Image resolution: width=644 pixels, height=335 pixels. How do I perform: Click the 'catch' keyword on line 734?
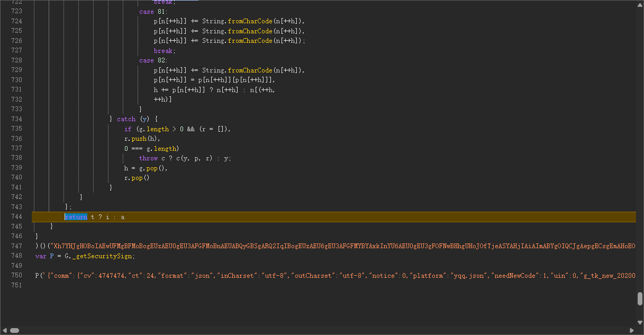coord(126,119)
